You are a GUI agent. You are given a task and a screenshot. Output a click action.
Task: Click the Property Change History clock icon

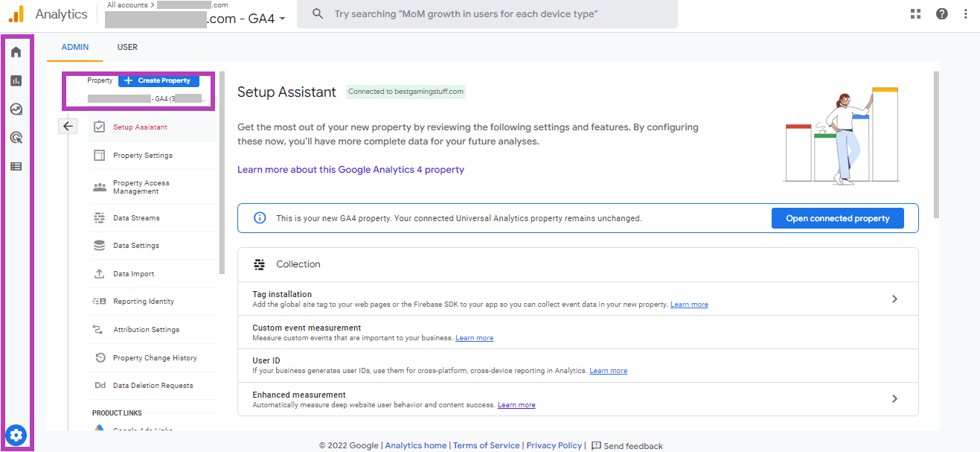point(99,358)
